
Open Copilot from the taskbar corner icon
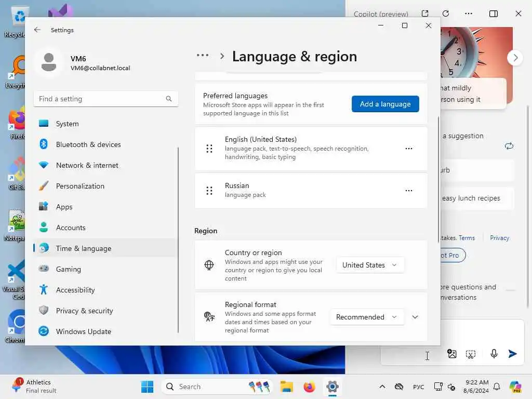click(515, 387)
